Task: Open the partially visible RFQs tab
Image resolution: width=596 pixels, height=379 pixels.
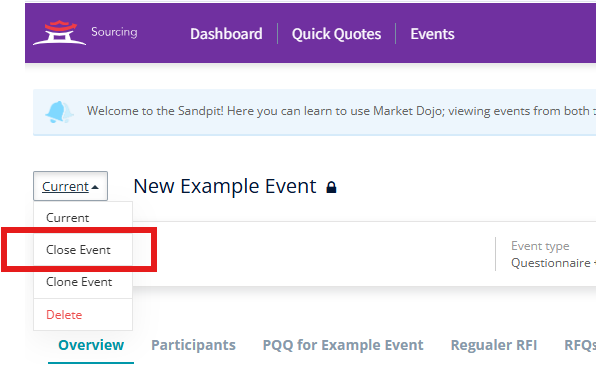Action: [x=580, y=345]
